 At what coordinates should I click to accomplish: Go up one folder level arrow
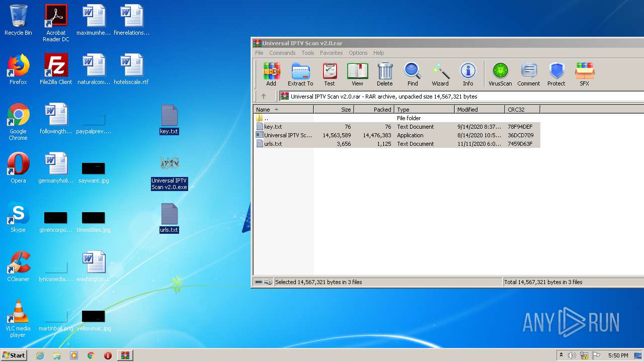click(x=264, y=96)
